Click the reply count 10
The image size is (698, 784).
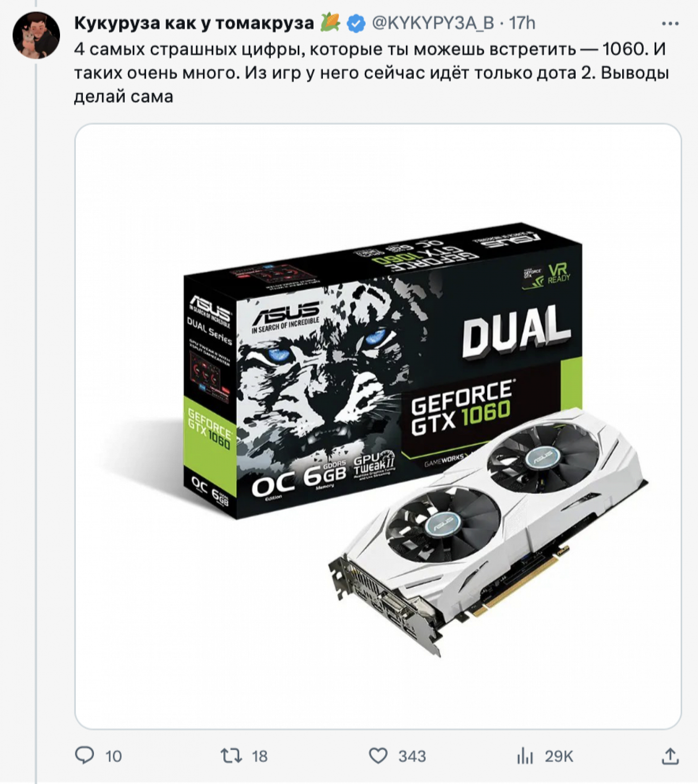tap(114, 756)
